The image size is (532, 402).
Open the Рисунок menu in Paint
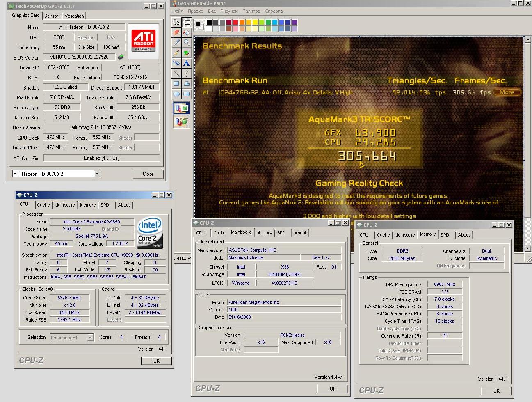click(x=229, y=11)
